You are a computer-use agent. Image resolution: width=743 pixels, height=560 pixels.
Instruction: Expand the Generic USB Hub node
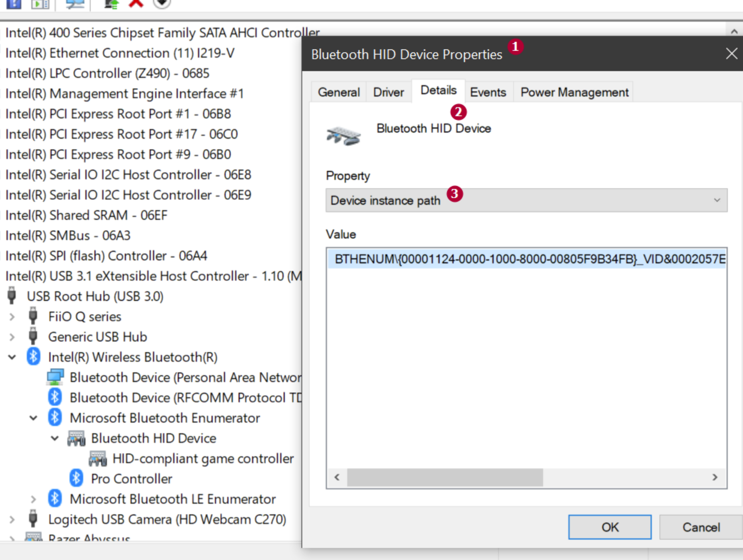click(12, 337)
